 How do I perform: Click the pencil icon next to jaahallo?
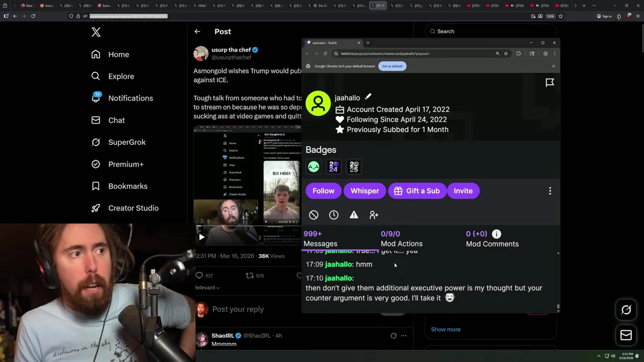coord(368,97)
